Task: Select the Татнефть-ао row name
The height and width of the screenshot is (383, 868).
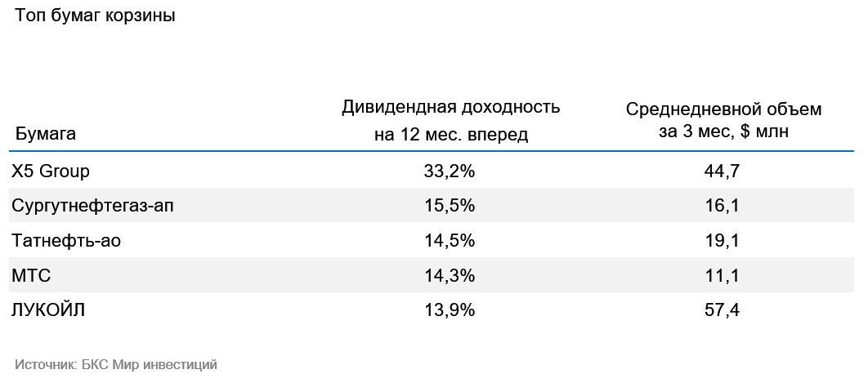Action: [x=67, y=241]
